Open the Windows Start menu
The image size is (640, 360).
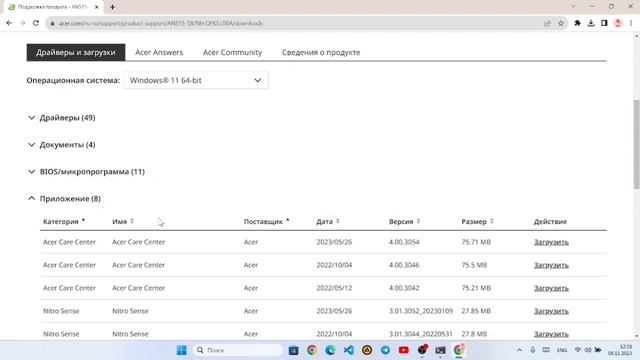(182, 350)
